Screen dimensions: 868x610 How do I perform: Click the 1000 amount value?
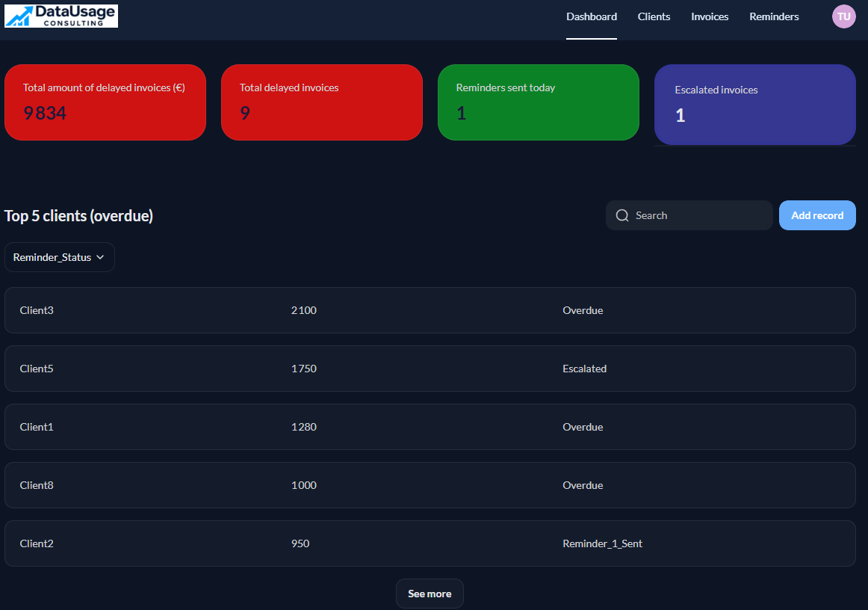pos(304,485)
